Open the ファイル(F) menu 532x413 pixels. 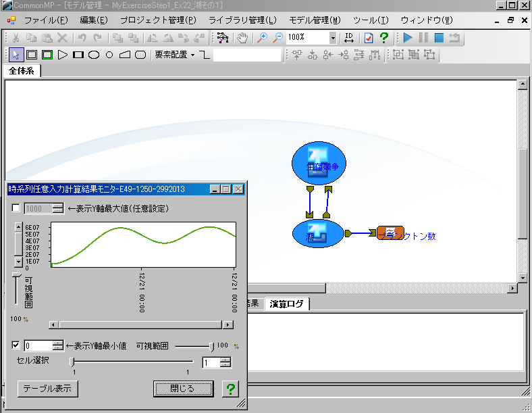46,20
